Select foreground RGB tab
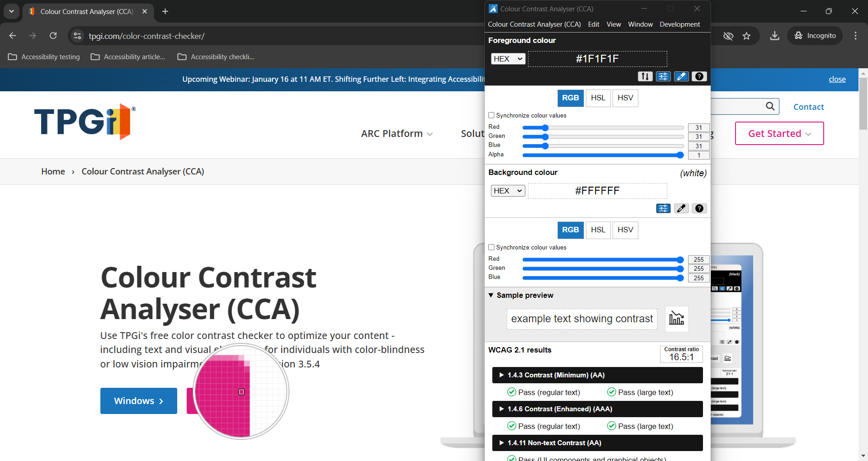Screen dimensions: 868x461 (x=571, y=98)
